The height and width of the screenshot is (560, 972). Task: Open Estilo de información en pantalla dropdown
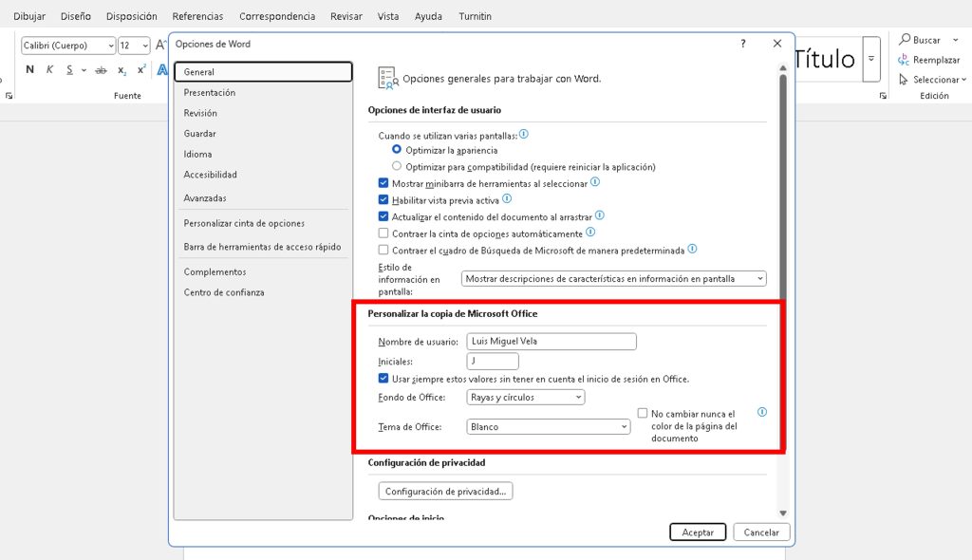click(x=613, y=279)
